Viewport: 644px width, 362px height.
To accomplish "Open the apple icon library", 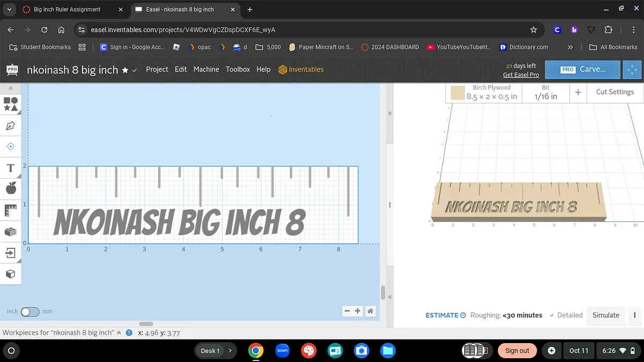I will (11, 188).
